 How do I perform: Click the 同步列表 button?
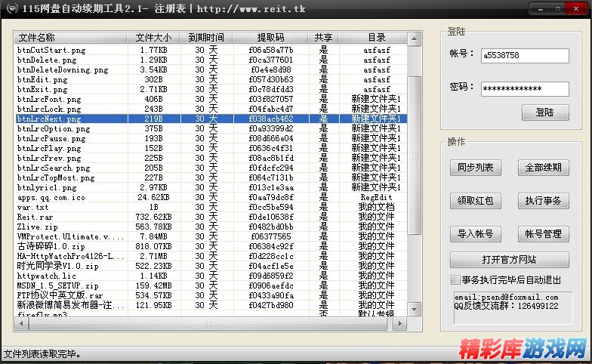point(476,168)
